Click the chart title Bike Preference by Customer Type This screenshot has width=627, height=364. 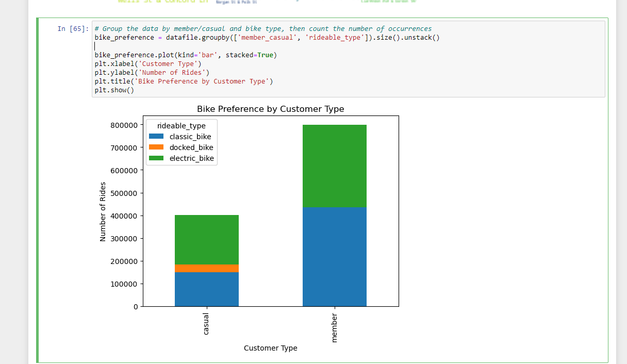[272, 109]
